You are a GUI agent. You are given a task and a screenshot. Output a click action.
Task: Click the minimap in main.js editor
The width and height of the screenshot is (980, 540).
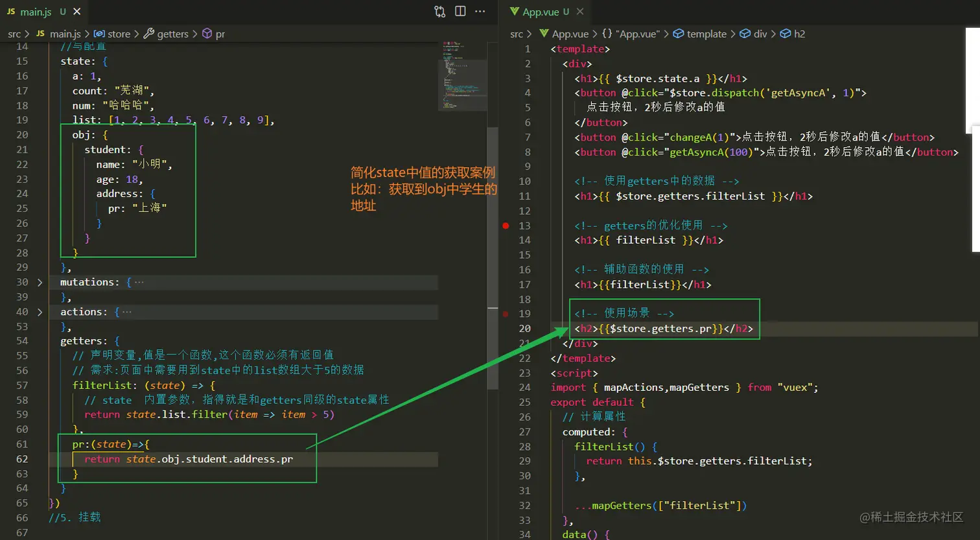pos(462,76)
